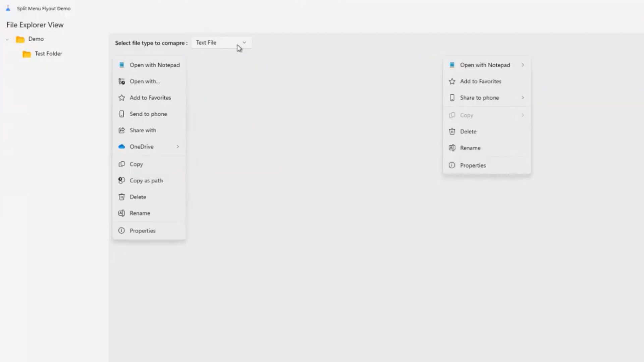This screenshot has width=644, height=362.
Task: Click the Notepad icon in right menu
Action: 452,65
